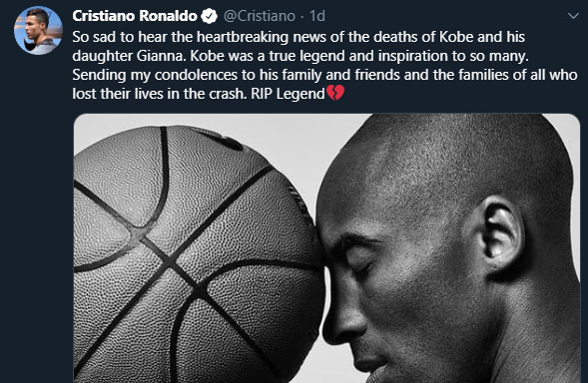Click the broken heart emoji
This screenshot has width=588, height=383.
pos(335,93)
